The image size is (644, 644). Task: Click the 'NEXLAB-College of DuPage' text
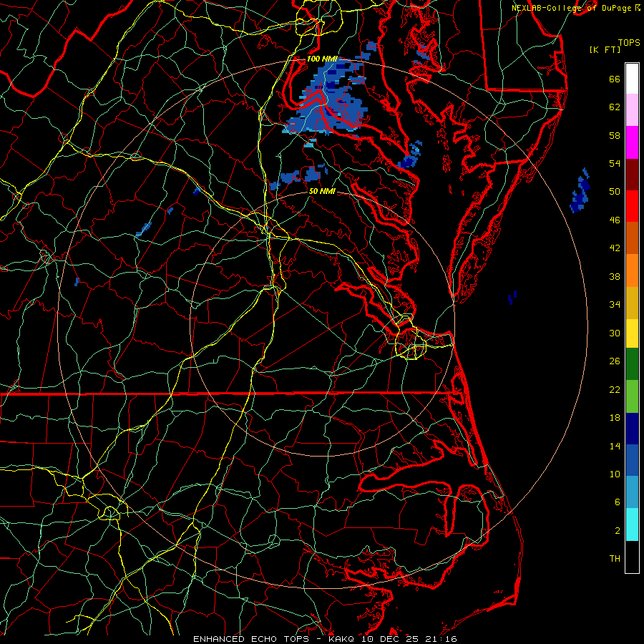pos(572,8)
